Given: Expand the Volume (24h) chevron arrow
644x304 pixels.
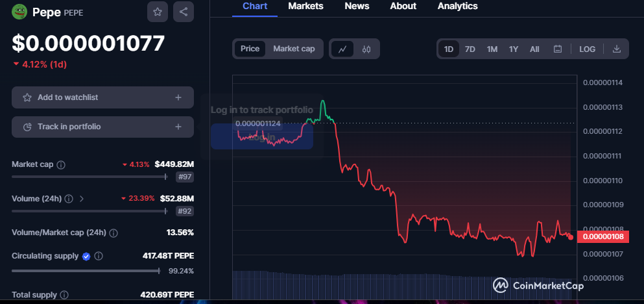Looking at the screenshot, I should click(81, 199).
